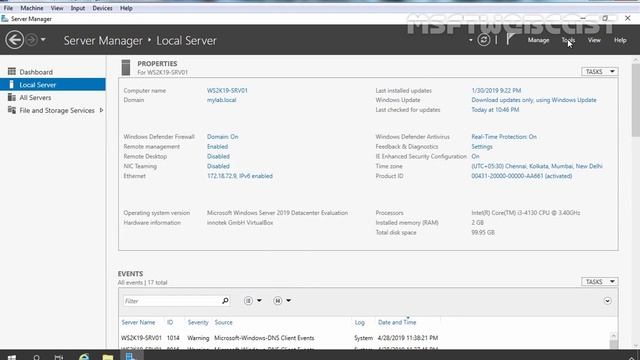Sort events by Date and Time column
This screenshot has width=640, height=360.
pyautogui.click(x=397, y=322)
